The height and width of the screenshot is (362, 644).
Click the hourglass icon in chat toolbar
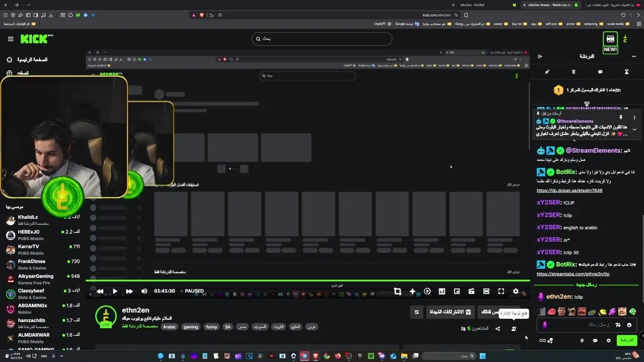[626, 72]
